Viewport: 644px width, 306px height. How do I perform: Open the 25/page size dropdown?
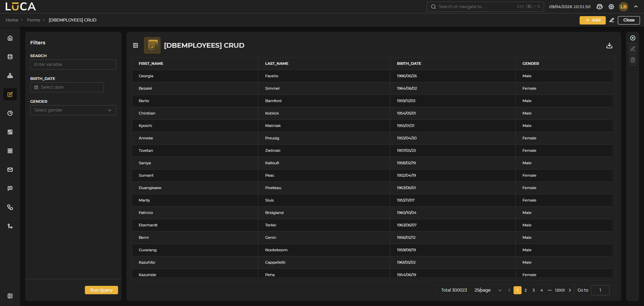click(x=488, y=290)
